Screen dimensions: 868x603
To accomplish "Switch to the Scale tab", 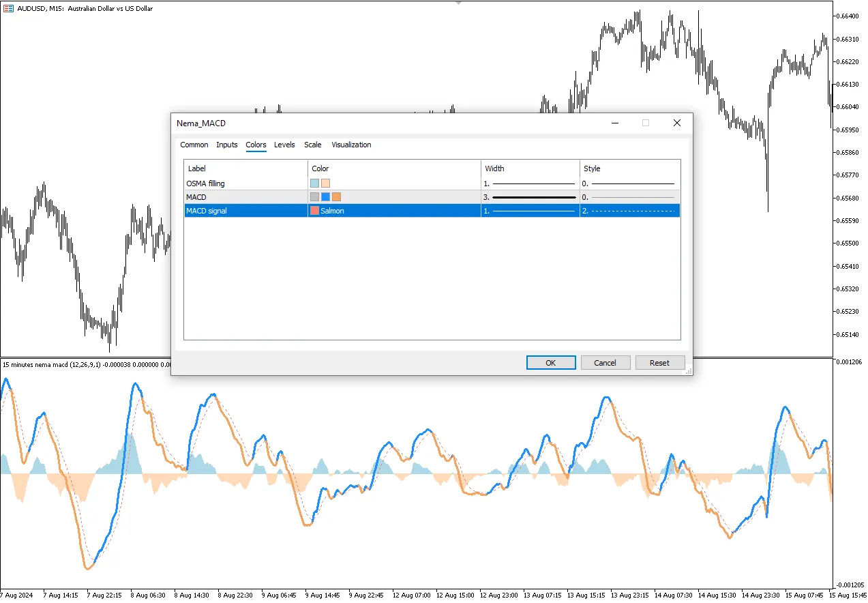I will 313,145.
